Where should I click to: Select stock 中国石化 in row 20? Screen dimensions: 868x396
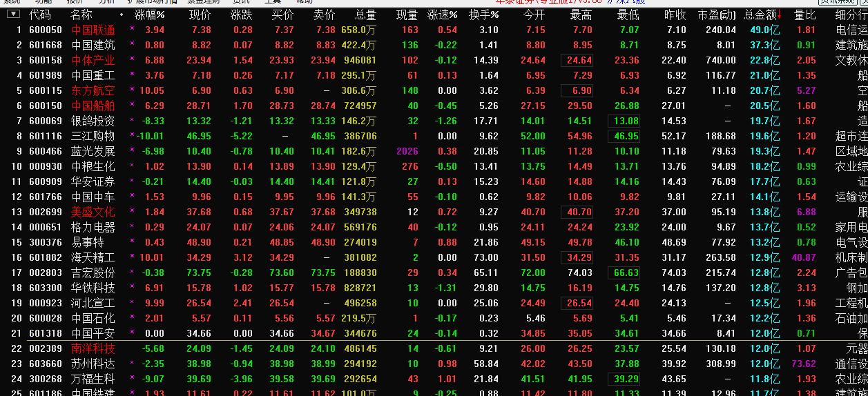[x=93, y=318]
